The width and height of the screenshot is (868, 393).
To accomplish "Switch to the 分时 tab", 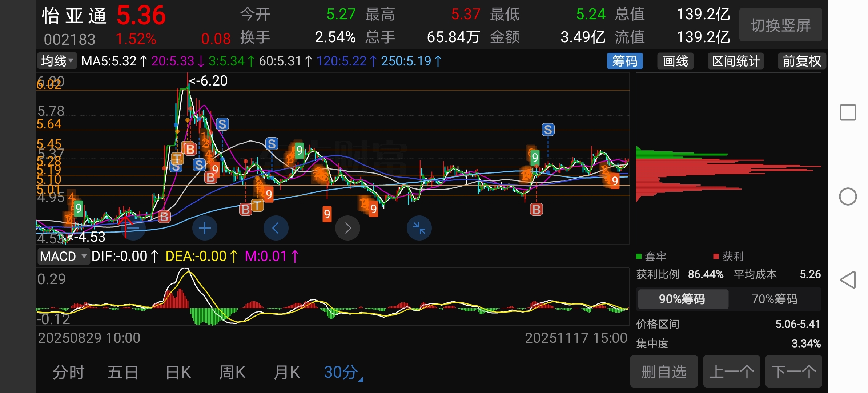I will coord(69,372).
